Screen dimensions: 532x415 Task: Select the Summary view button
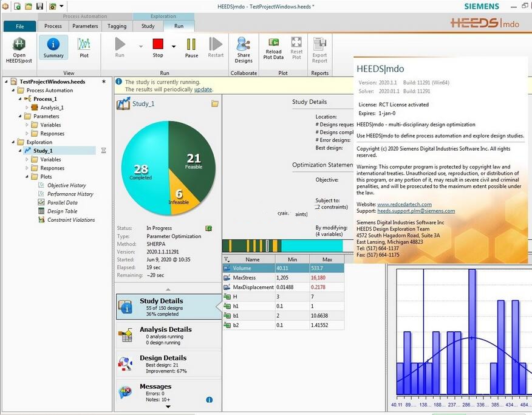53,47
